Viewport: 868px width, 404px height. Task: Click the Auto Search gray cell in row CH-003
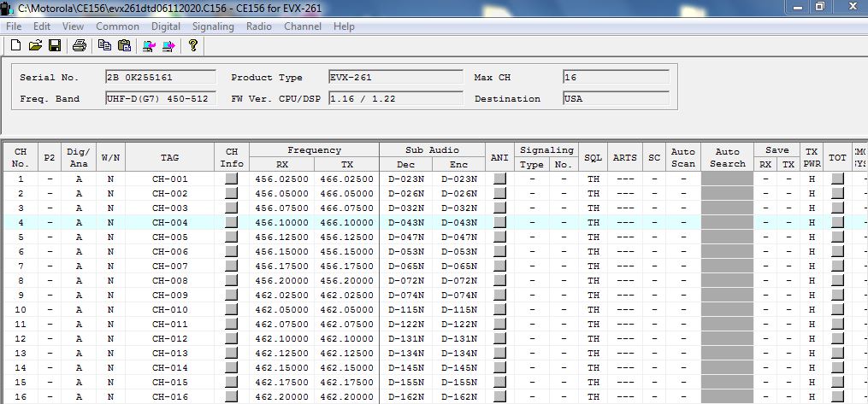click(x=728, y=208)
